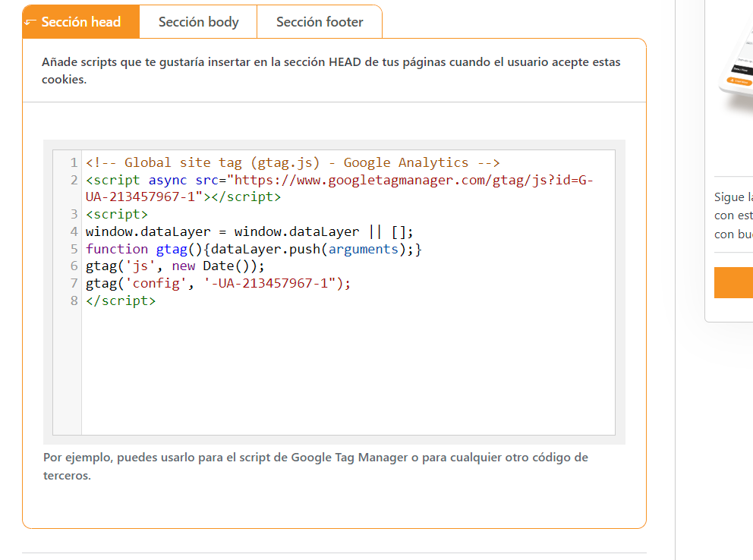This screenshot has width=753, height=560.
Task: Click line number 5 in the editor gutter
Action: tap(74, 249)
